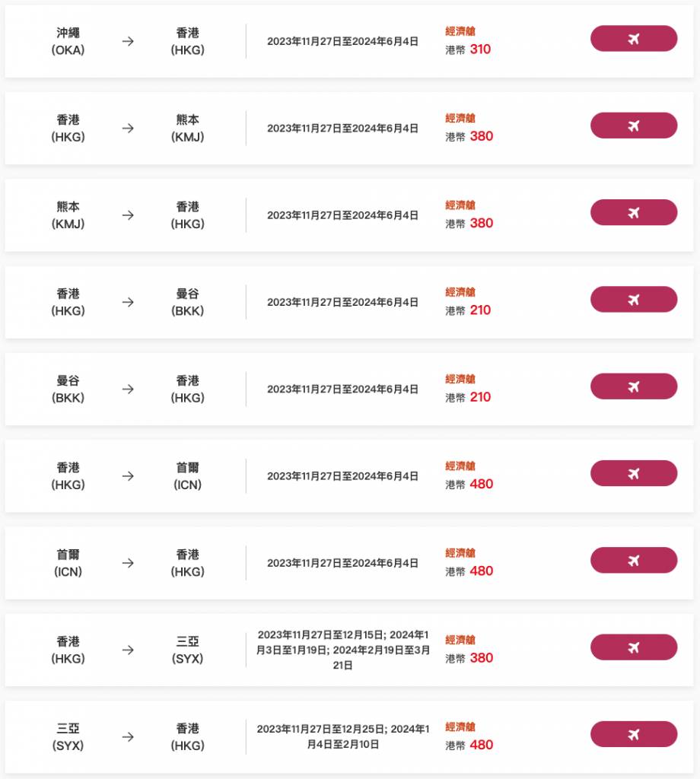Select the Hong Kong to Bangkok plane button
Viewport: 700px width, 779px height.
tap(633, 300)
